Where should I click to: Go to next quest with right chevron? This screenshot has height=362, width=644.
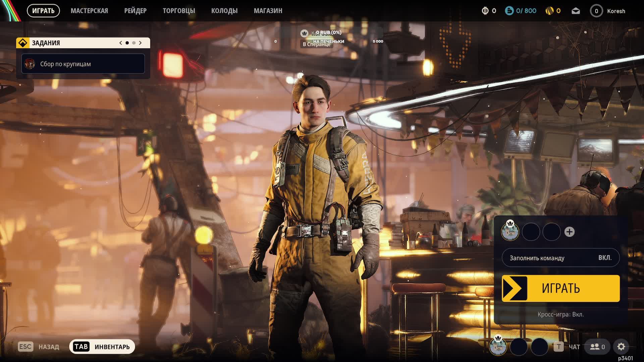tap(140, 43)
